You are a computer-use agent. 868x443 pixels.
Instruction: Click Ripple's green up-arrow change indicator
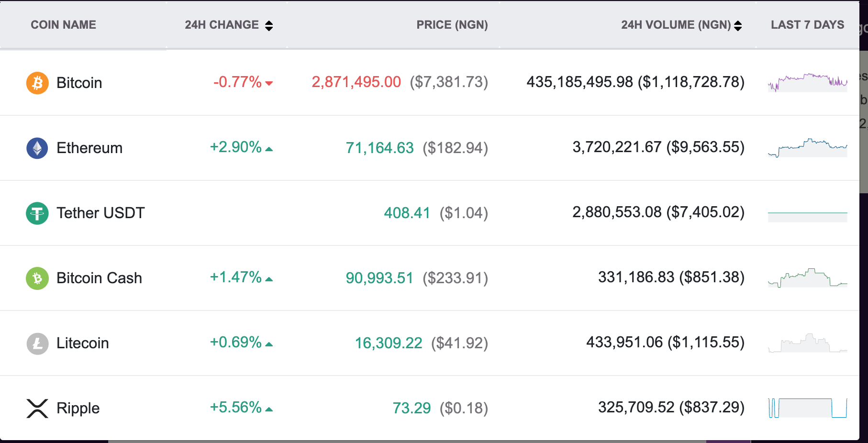click(269, 409)
